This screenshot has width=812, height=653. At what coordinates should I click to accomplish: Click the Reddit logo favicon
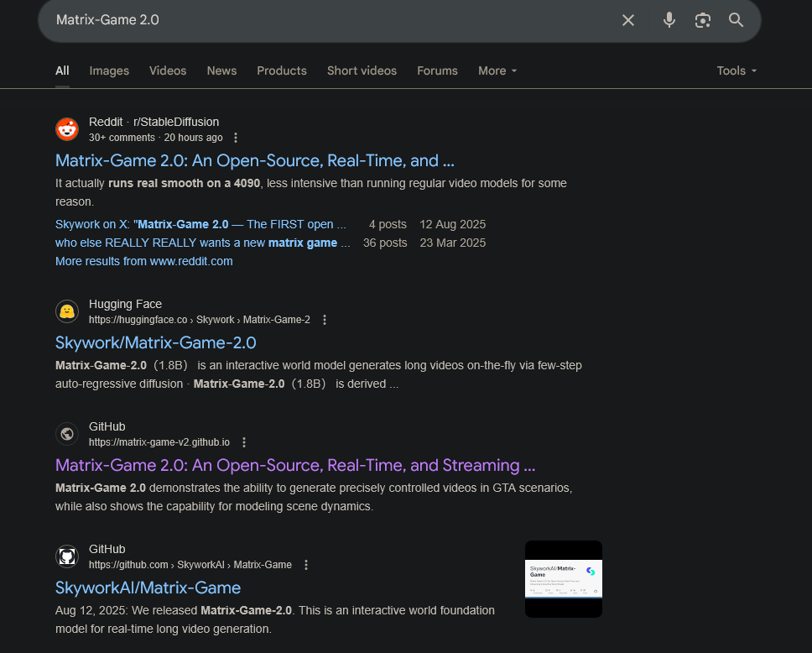click(x=67, y=129)
